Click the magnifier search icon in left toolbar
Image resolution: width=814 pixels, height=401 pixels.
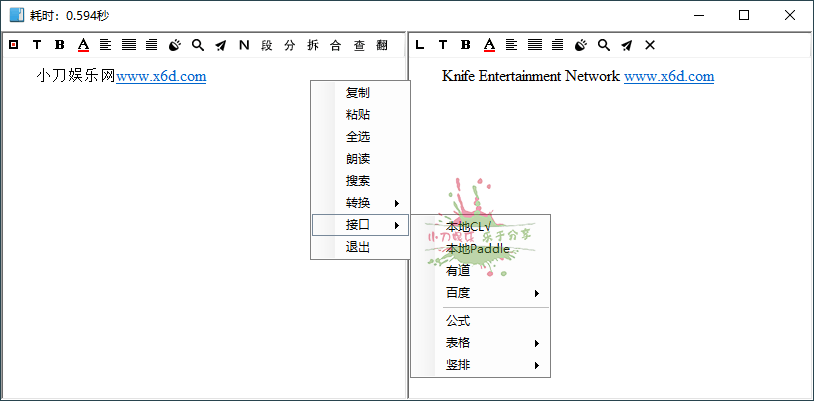tap(198, 44)
